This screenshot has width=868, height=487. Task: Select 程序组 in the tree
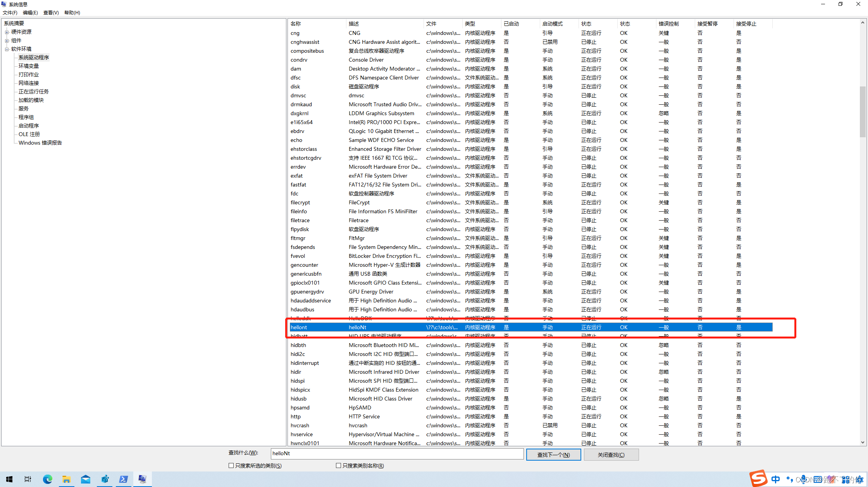coord(26,117)
